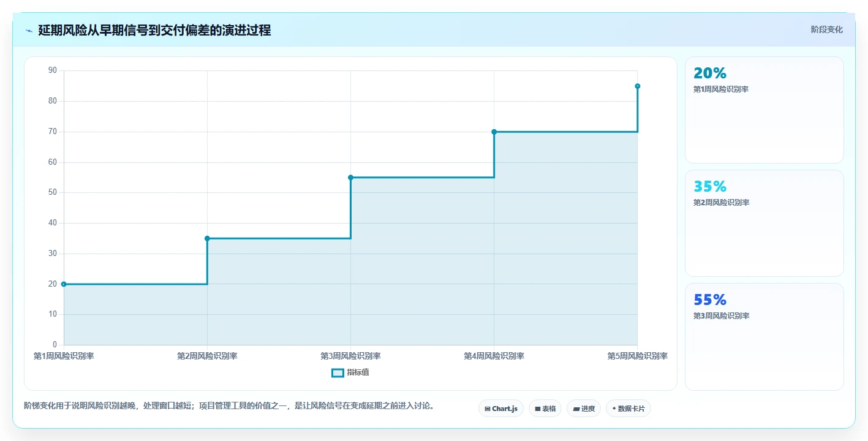Image resolution: width=868 pixels, height=441 pixels.
Task: Click the footnote text starting with 阶梯变化
Action: [x=229, y=405]
